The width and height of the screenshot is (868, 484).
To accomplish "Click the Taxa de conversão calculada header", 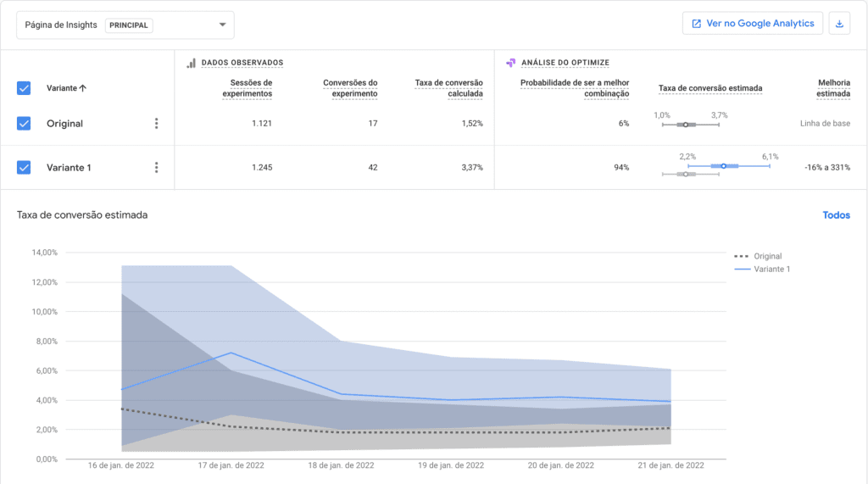I will coord(449,88).
